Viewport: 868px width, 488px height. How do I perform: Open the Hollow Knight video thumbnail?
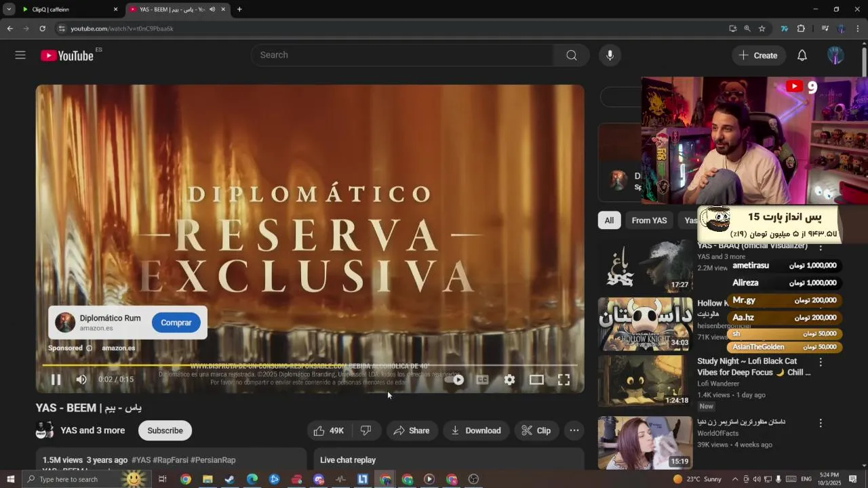[x=645, y=324]
